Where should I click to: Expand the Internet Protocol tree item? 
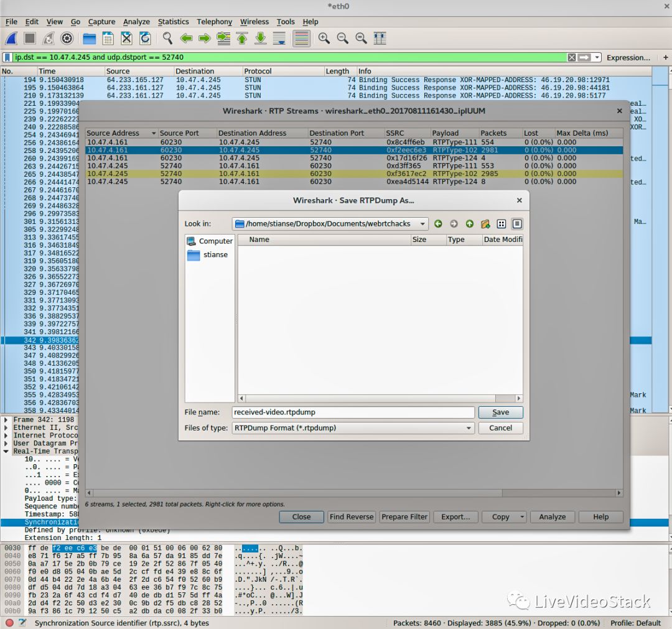pos(6,436)
